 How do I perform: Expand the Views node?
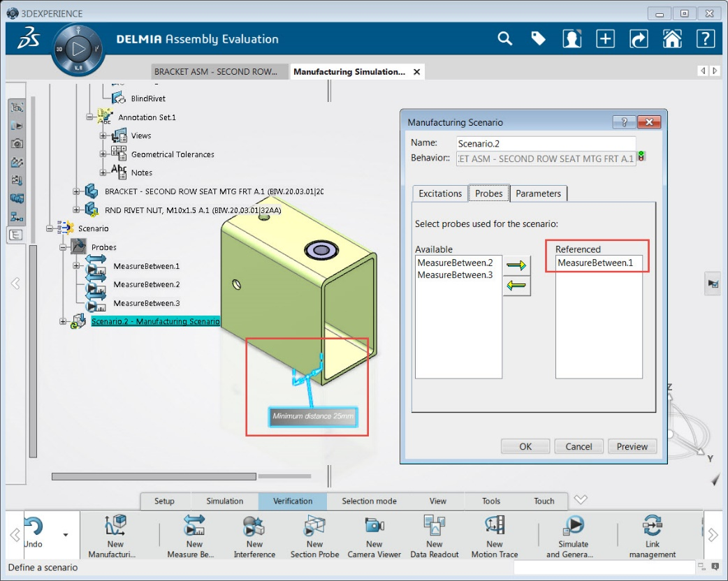coord(103,135)
